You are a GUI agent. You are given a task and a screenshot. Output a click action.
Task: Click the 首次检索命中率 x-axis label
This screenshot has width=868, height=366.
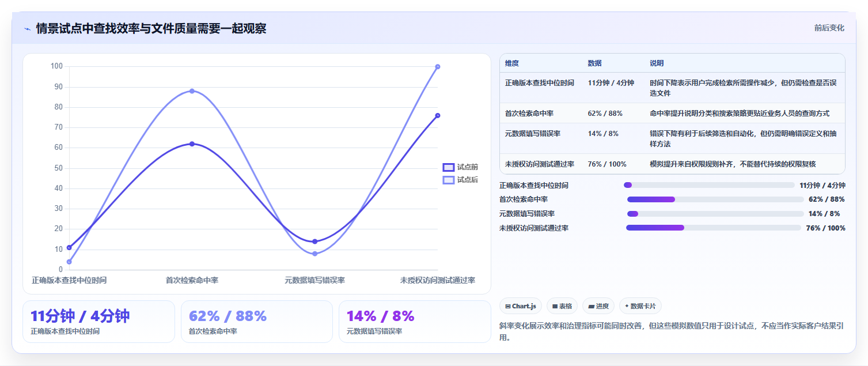pos(192,281)
